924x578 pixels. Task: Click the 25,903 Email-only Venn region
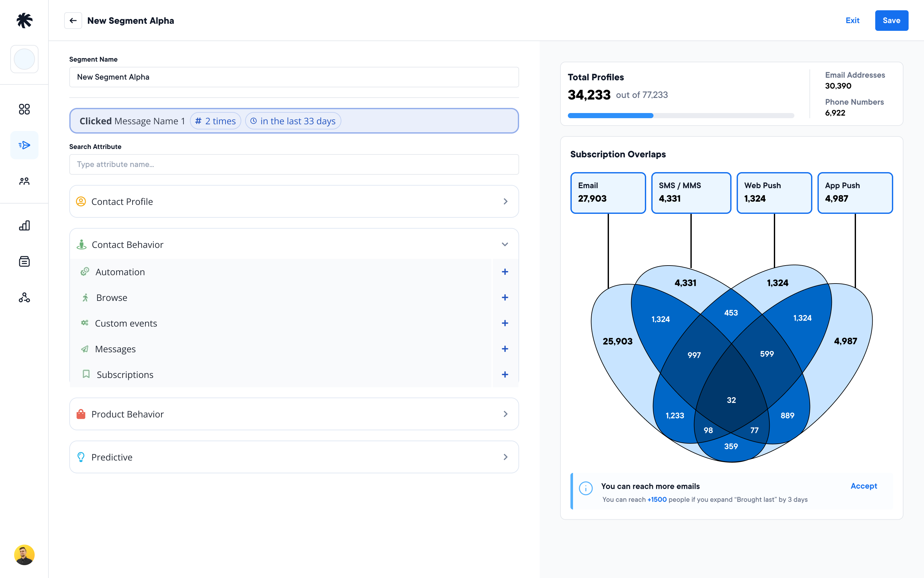[x=617, y=341]
